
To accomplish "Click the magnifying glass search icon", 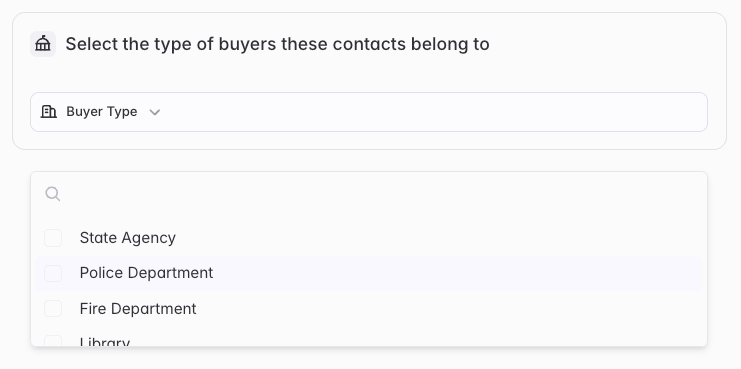I will (52, 194).
